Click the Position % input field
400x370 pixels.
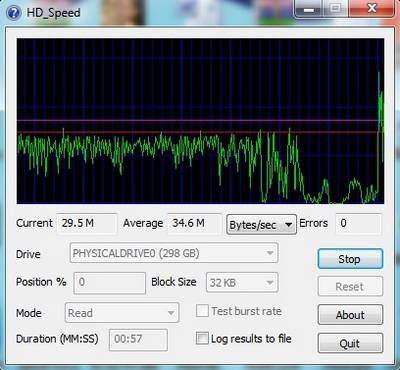(109, 283)
